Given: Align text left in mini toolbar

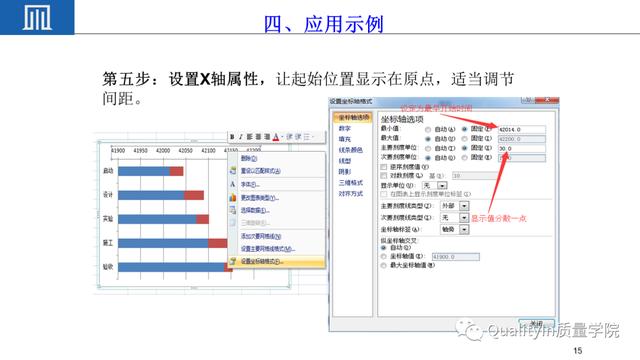Looking at the screenshot, I should tap(249, 137).
